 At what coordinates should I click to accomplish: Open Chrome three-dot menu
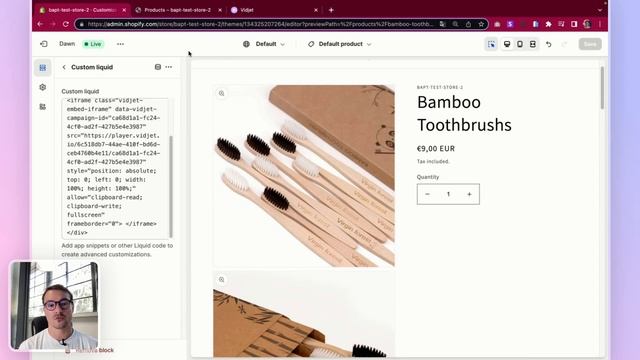click(x=600, y=24)
